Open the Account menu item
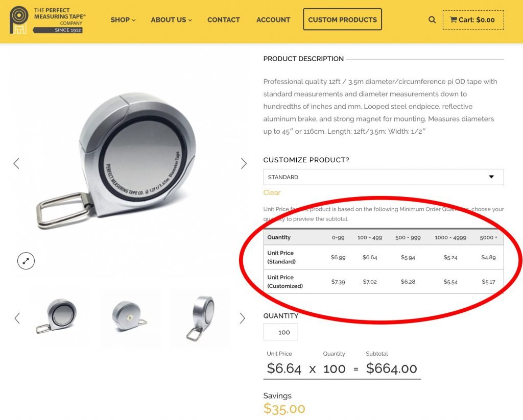Viewport: 523px width, 420px height. coord(273,20)
